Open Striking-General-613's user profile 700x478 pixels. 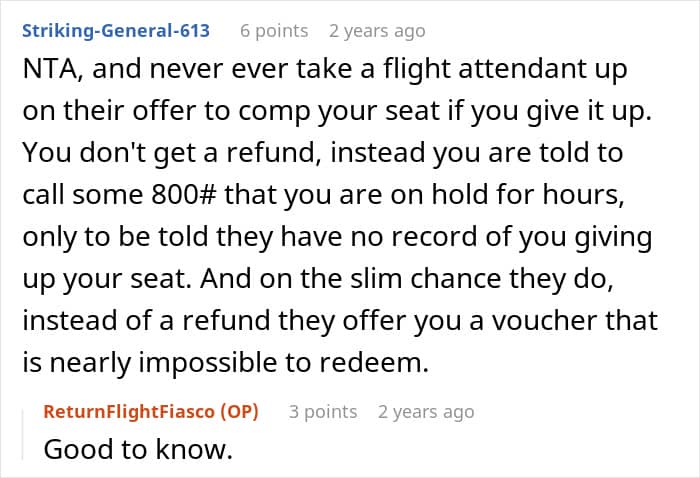[x=116, y=31]
